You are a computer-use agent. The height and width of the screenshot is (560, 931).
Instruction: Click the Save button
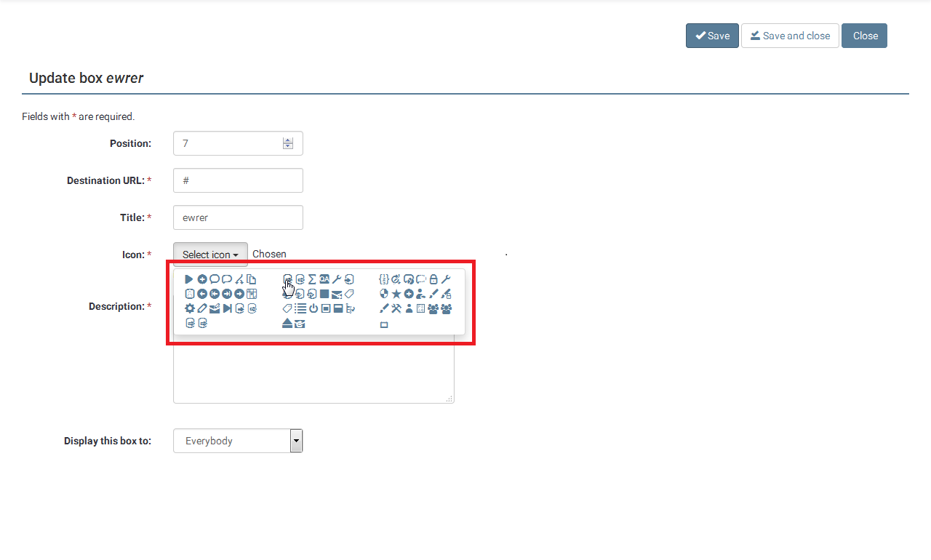click(712, 36)
